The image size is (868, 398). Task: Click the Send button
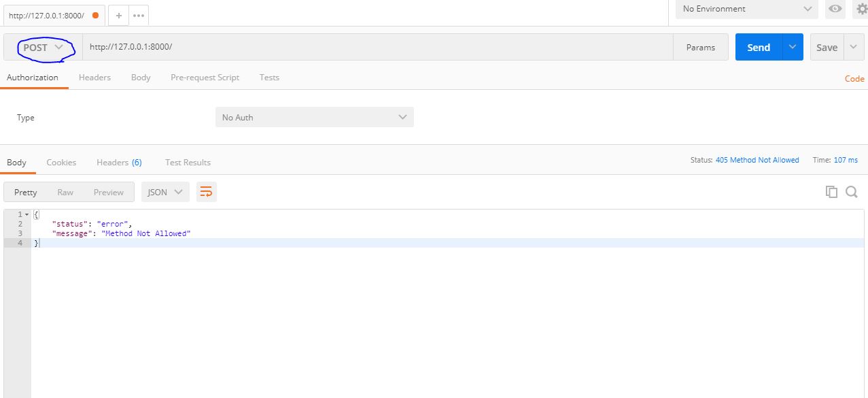(x=759, y=47)
